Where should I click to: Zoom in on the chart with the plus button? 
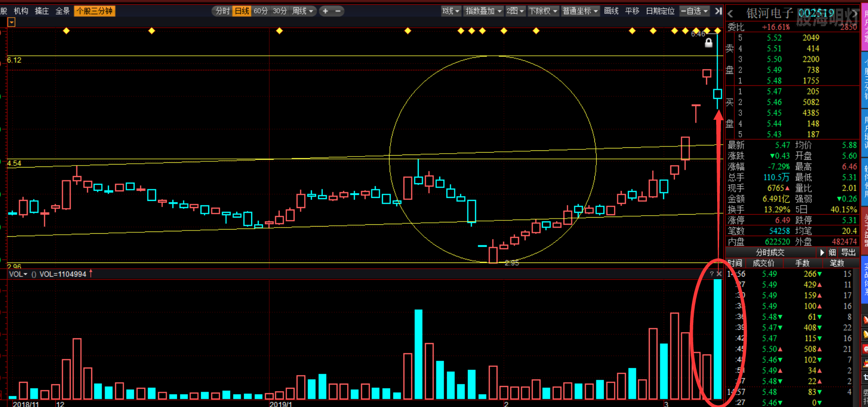pos(325,11)
